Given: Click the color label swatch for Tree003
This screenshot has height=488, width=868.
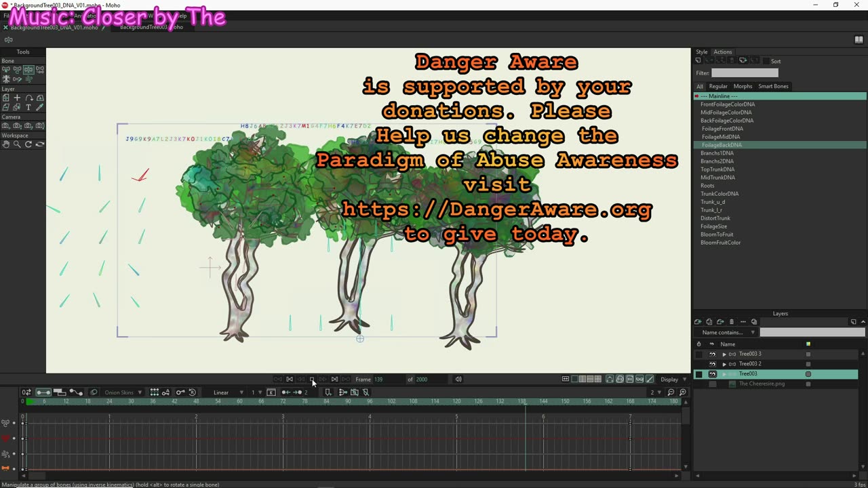Looking at the screenshot, I should (808, 374).
